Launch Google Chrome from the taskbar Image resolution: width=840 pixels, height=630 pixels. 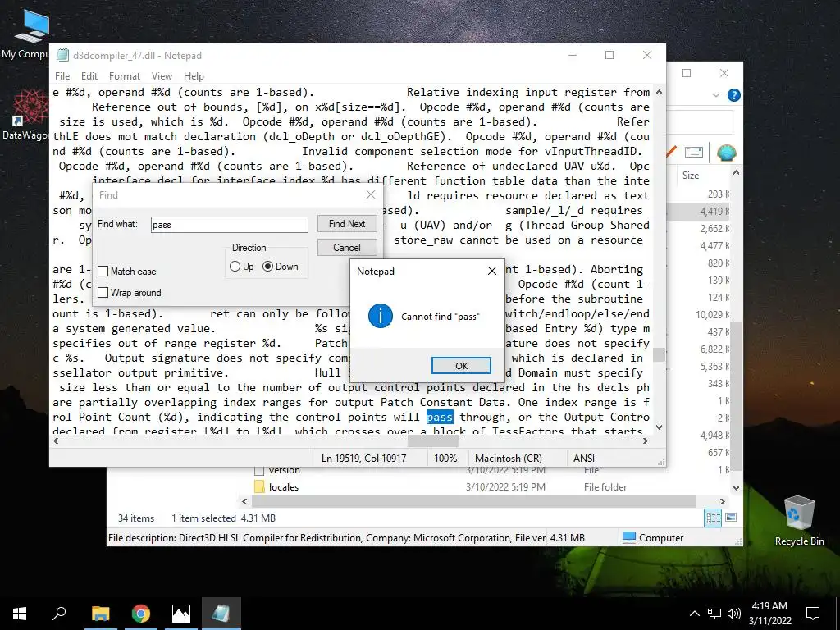click(141, 614)
